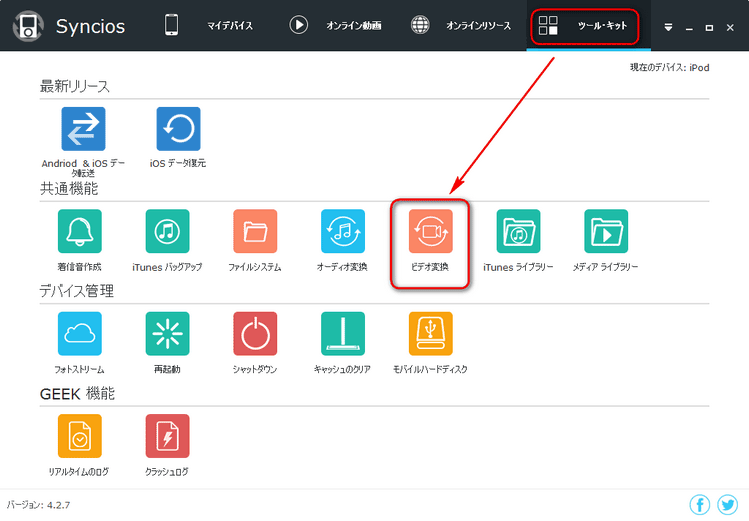Open media library tool

606,231
